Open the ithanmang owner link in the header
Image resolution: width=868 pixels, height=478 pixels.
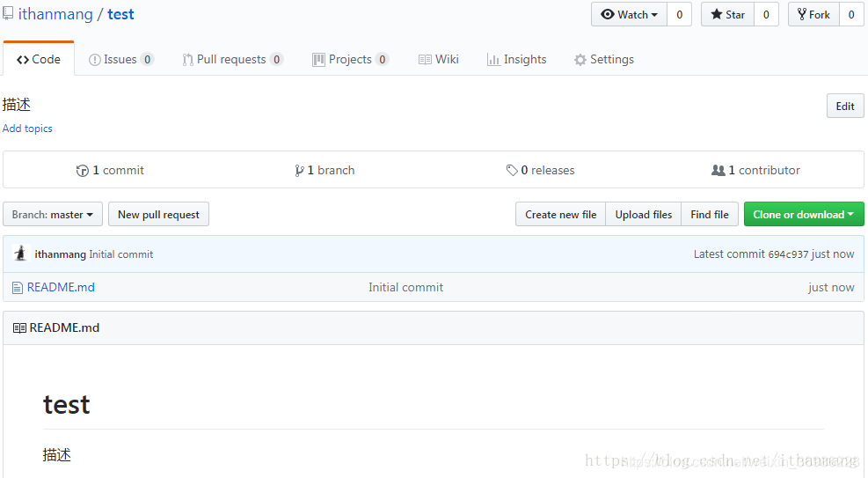(55, 14)
